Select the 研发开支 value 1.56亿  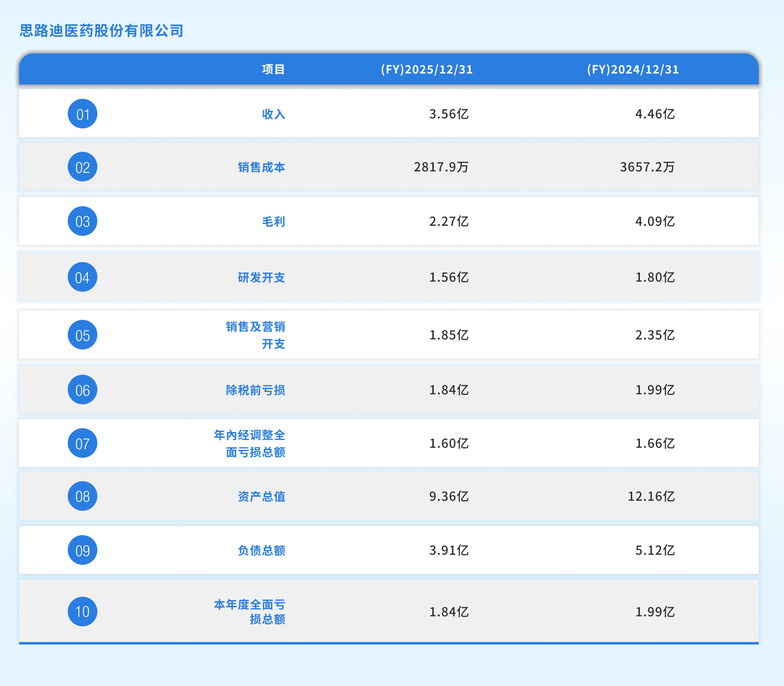[x=449, y=277]
